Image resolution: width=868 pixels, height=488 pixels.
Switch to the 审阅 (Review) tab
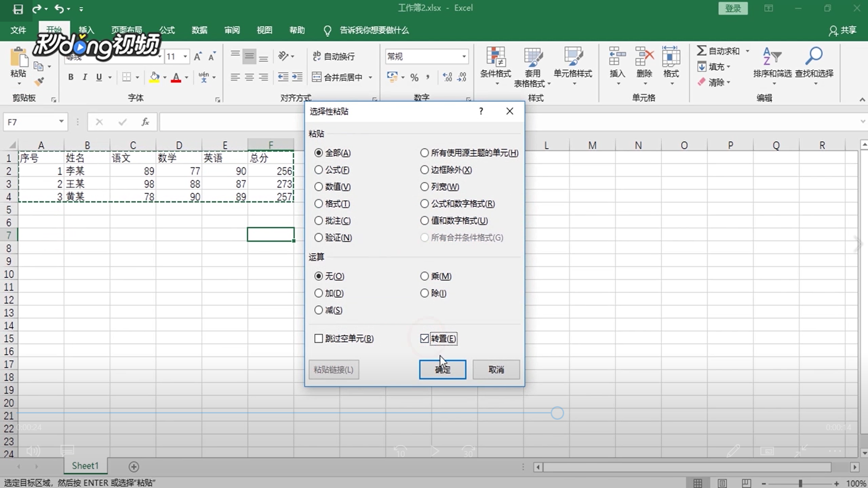click(232, 30)
